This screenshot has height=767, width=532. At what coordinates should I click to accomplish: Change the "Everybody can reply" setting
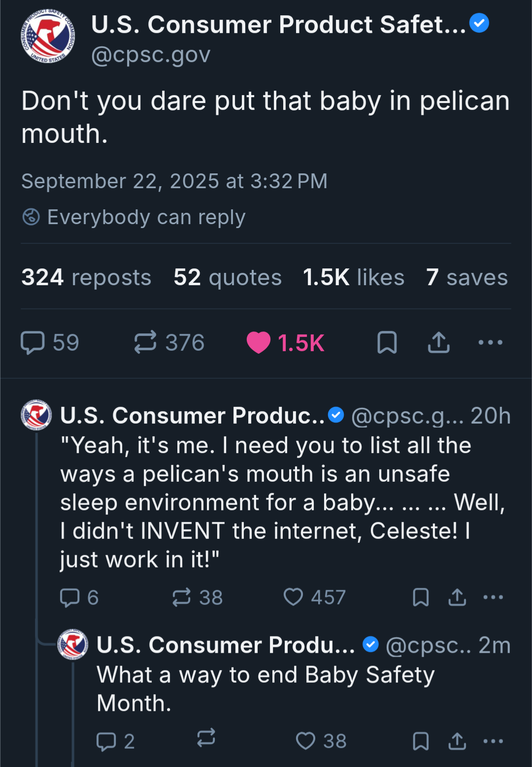click(x=134, y=217)
